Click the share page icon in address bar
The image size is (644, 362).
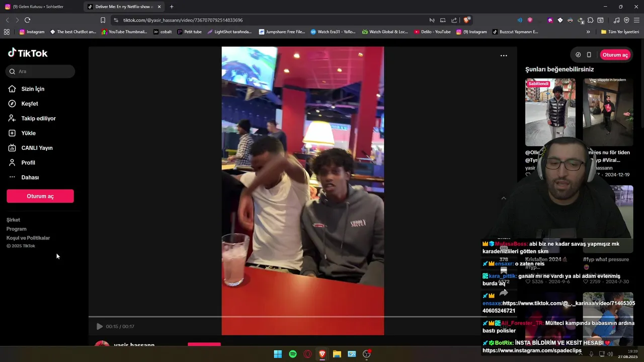point(454,20)
